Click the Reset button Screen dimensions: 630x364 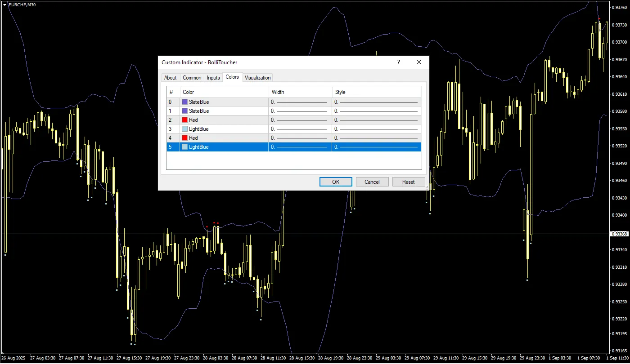409,182
